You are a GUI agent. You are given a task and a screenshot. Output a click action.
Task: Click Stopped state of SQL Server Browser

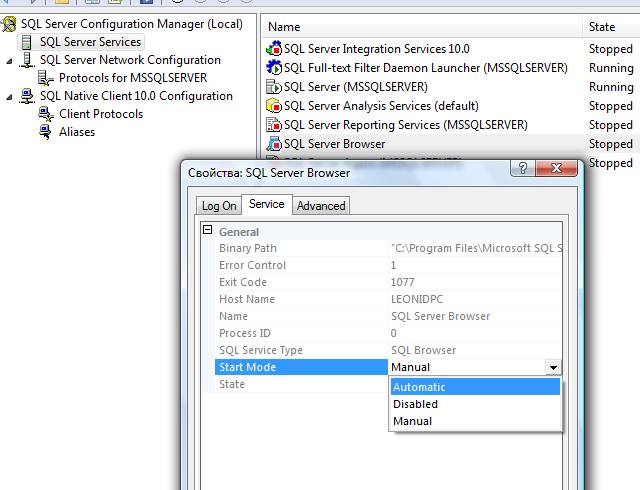(x=611, y=144)
